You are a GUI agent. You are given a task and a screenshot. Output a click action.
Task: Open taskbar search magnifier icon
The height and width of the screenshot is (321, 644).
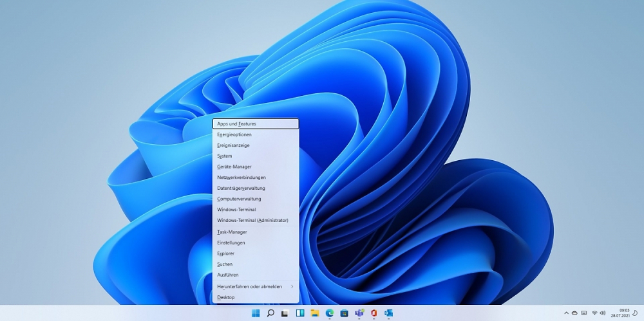(x=270, y=313)
